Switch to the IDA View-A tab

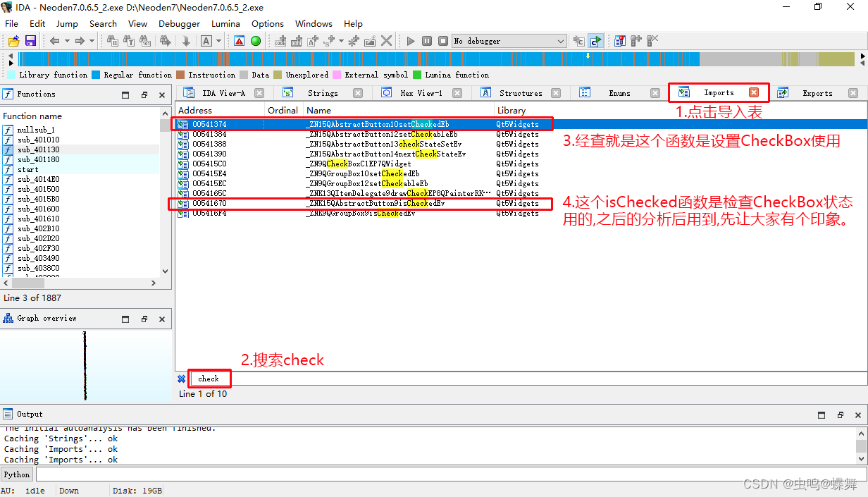pyautogui.click(x=223, y=93)
